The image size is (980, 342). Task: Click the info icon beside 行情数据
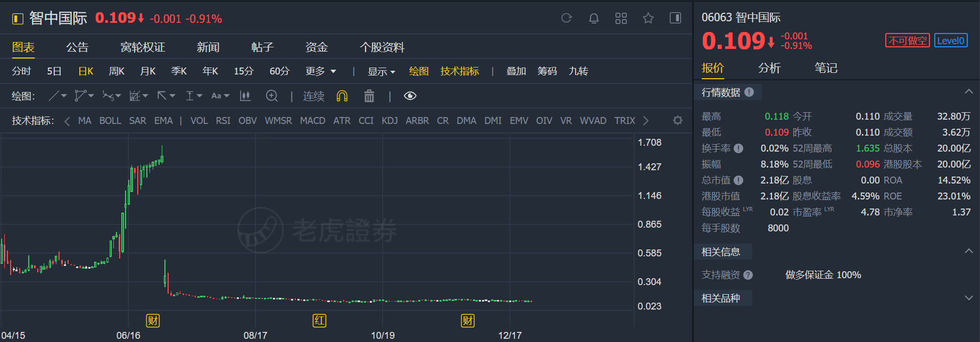pyautogui.click(x=749, y=92)
